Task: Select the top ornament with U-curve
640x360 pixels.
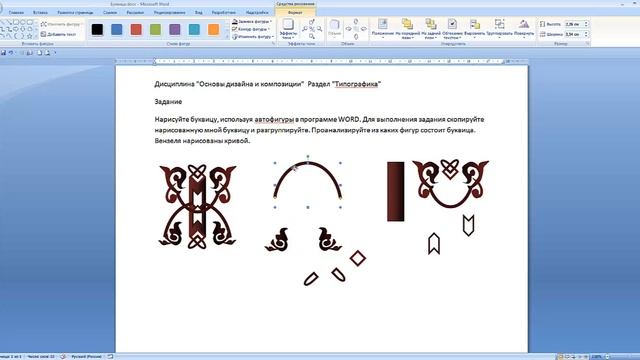Action: click(x=450, y=184)
